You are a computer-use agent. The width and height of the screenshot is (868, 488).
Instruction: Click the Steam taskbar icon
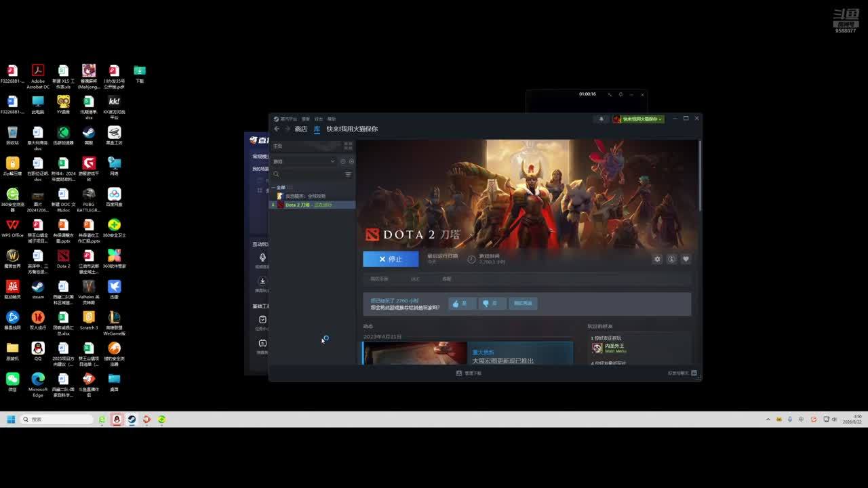click(132, 420)
